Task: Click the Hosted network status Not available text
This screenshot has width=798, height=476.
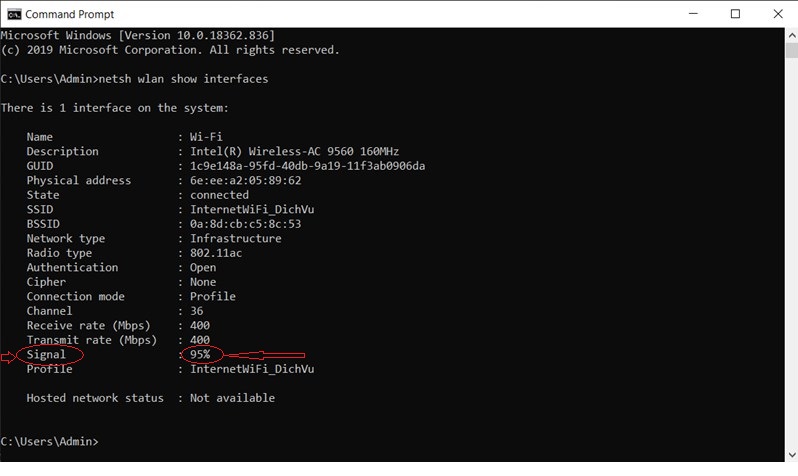Action: tap(232, 398)
